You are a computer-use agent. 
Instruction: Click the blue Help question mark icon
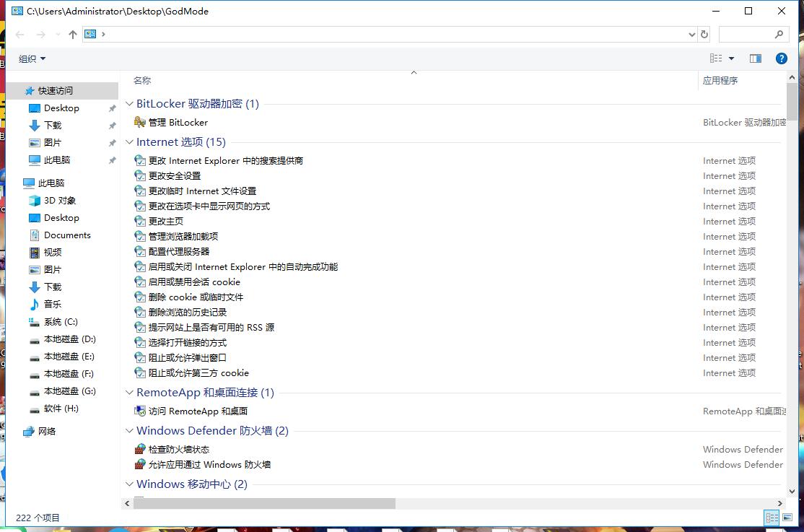[782, 58]
